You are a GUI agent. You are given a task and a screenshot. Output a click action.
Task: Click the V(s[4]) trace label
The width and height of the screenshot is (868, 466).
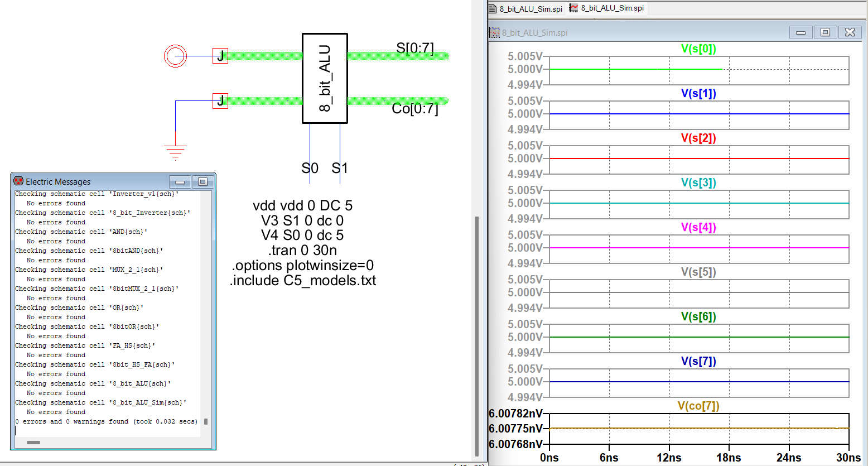pyautogui.click(x=698, y=227)
